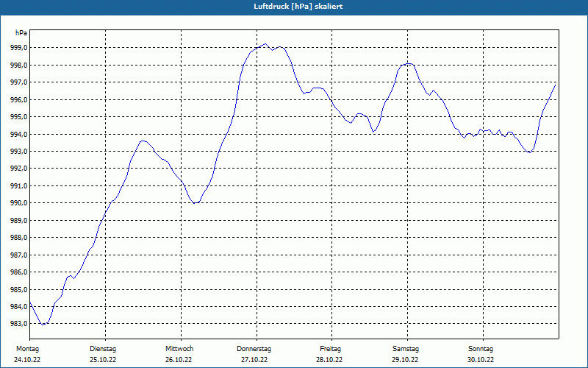Click the 998,0 y-axis value
Image resolution: width=588 pixels, height=368 pixels.
(x=19, y=66)
